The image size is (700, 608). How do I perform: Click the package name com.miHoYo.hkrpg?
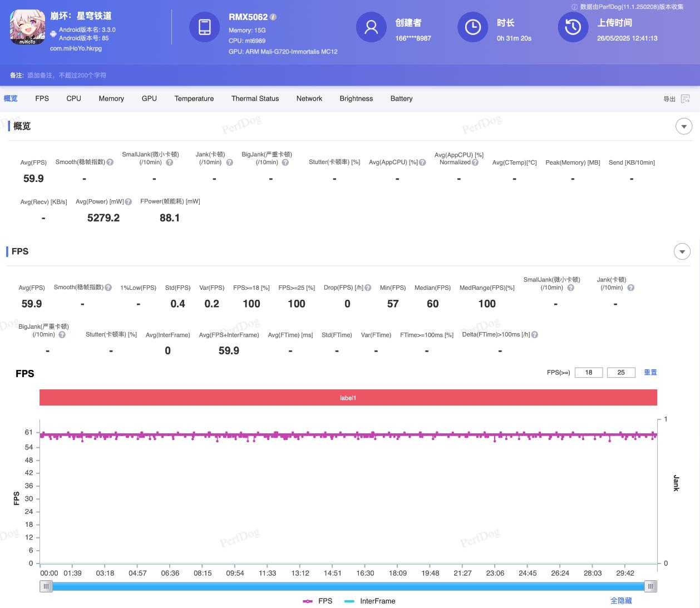[76, 48]
